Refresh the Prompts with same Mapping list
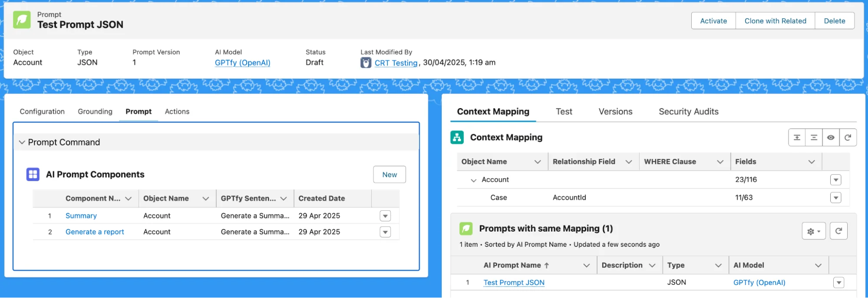The height and width of the screenshot is (298, 868). 838,231
